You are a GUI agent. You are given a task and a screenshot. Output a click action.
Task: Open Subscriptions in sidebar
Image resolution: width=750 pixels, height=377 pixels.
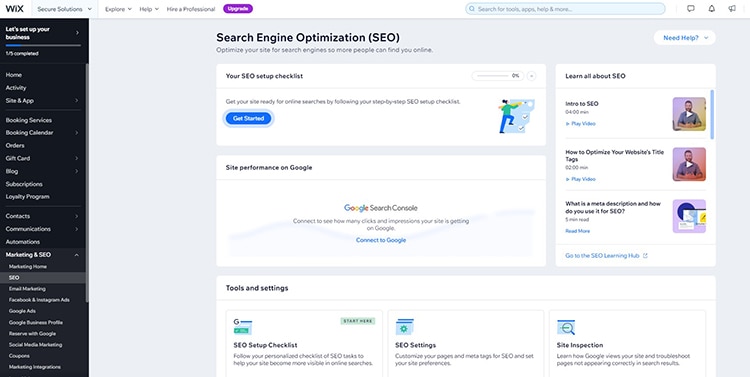tap(24, 184)
